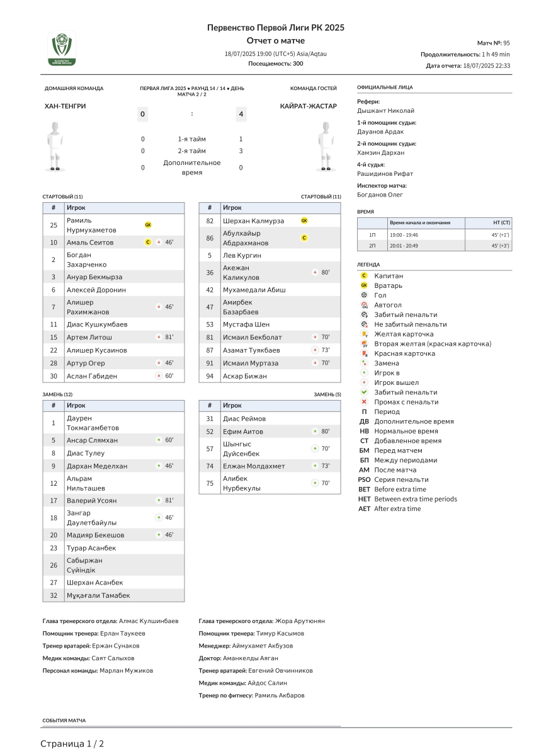Click the yellow card icon in legend
Viewport: 534px width, 756px height.
point(364,334)
